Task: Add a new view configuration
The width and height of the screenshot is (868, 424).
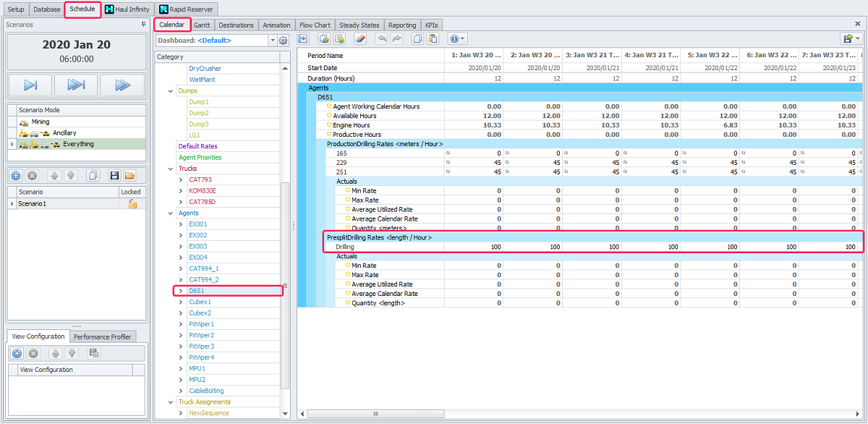Action: click(16, 353)
